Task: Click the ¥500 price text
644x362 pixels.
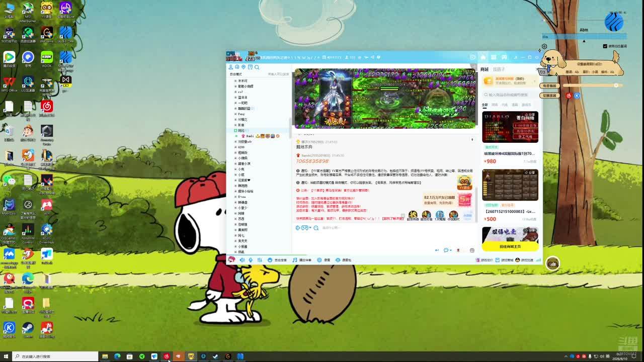Action: pyautogui.click(x=490, y=219)
